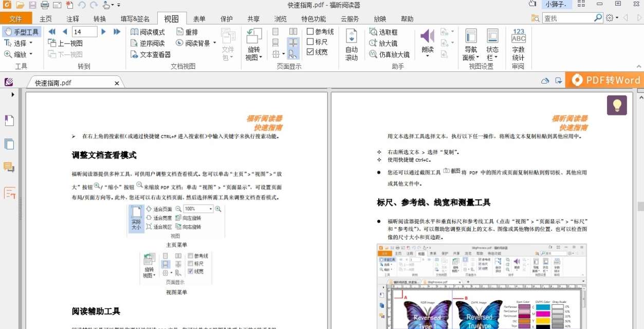This screenshot has width=644, height=329.
Task: Open 阅读背景 dropdown arrow
Action: 215,43
